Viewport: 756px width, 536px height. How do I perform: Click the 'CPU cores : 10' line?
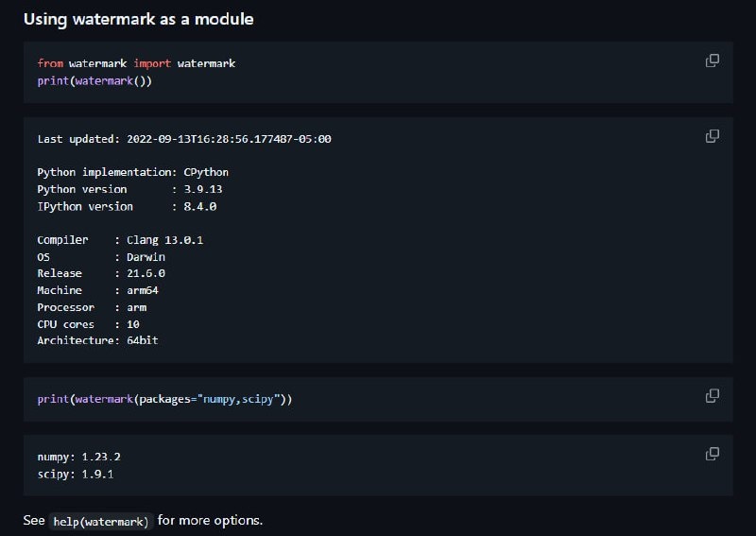click(x=88, y=324)
